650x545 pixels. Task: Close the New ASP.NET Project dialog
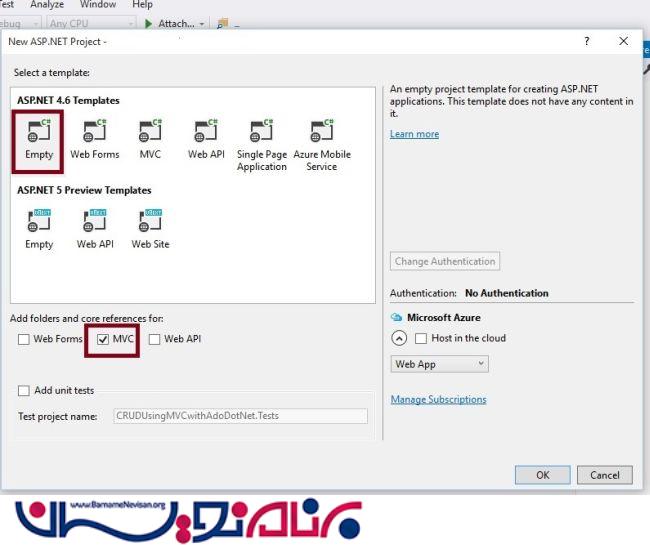coord(623,41)
